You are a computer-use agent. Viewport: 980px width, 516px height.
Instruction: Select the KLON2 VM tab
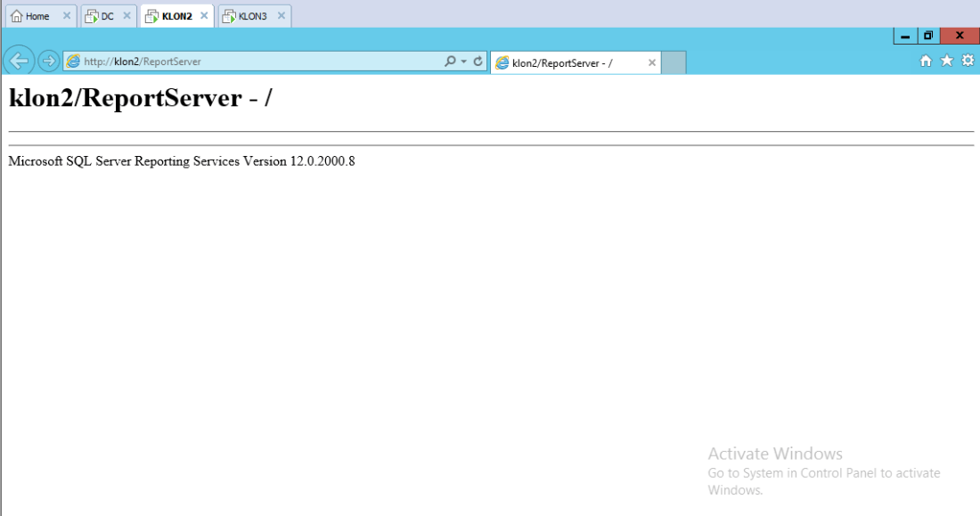click(x=176, y=16)
